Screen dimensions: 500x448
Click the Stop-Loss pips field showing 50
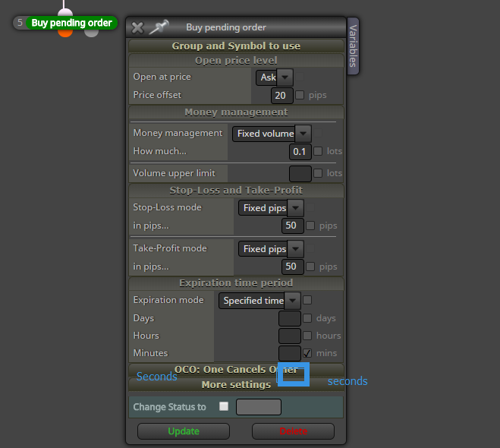(292, 226)
